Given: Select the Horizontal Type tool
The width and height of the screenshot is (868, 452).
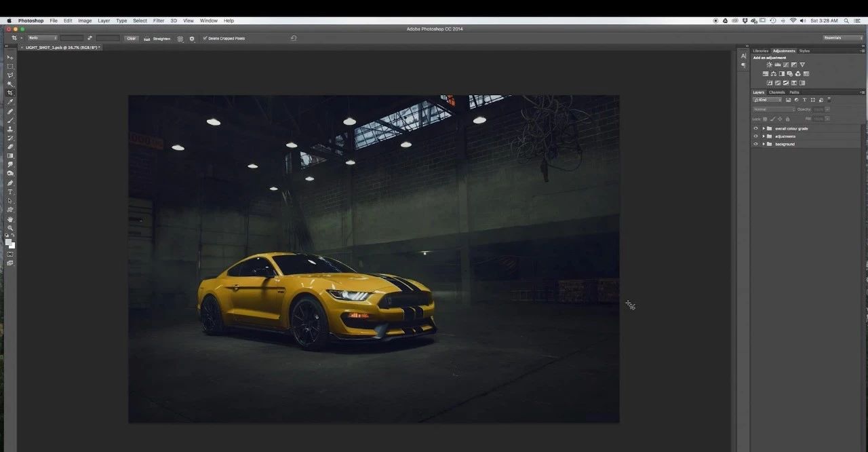Looking at the screenshot, I should tap(10, 192).
